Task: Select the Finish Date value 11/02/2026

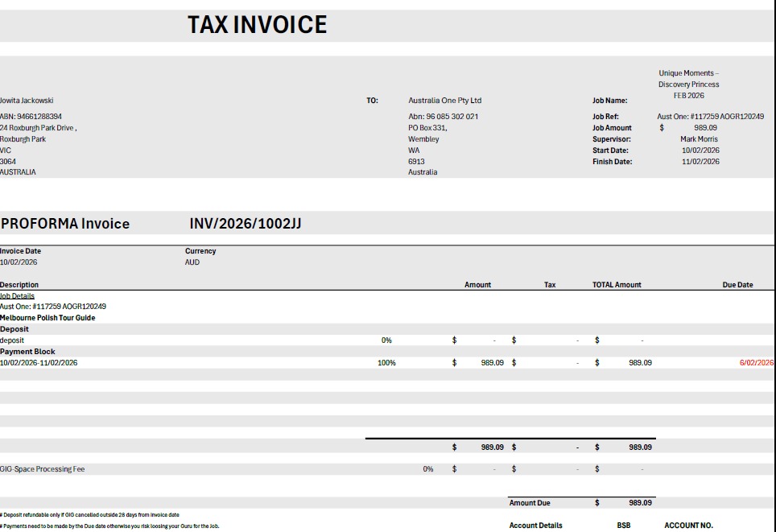Action: click(x=700, y=161)
